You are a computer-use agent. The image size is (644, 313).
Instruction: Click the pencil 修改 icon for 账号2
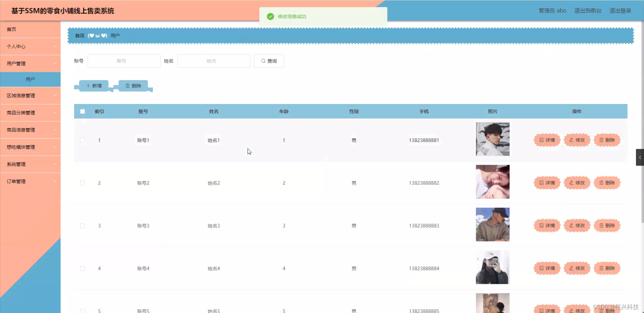571,183
